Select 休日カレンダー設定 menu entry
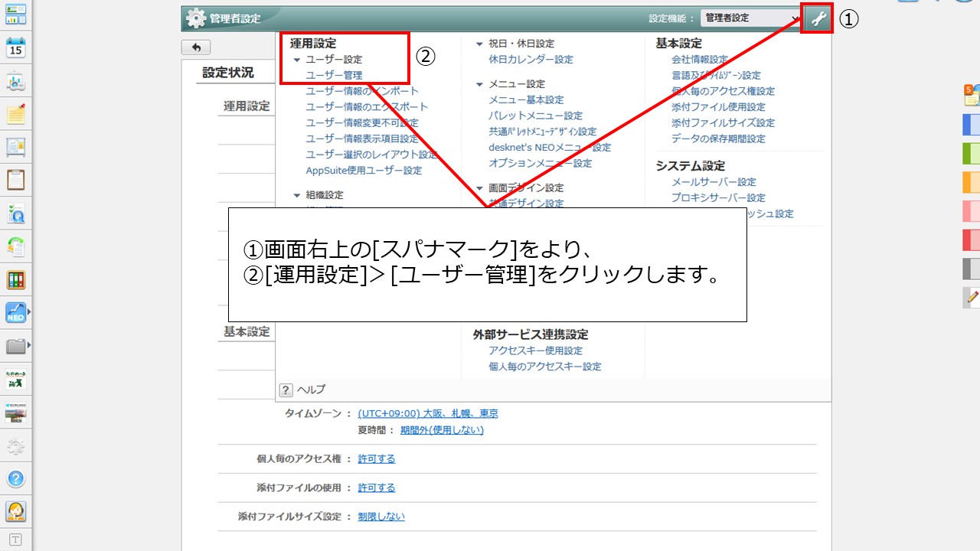980x551 pixels. click(531, 60)
